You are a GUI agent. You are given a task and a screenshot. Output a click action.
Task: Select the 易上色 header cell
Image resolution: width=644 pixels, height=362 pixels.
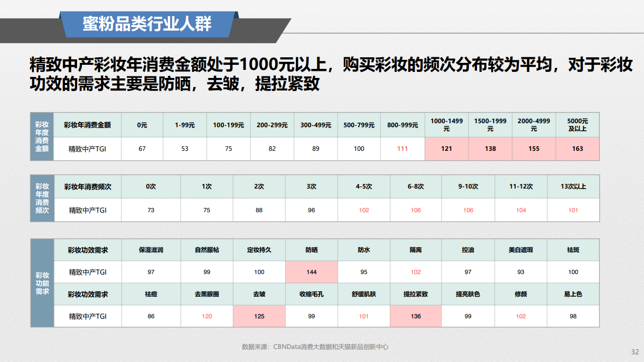point(573,294)
